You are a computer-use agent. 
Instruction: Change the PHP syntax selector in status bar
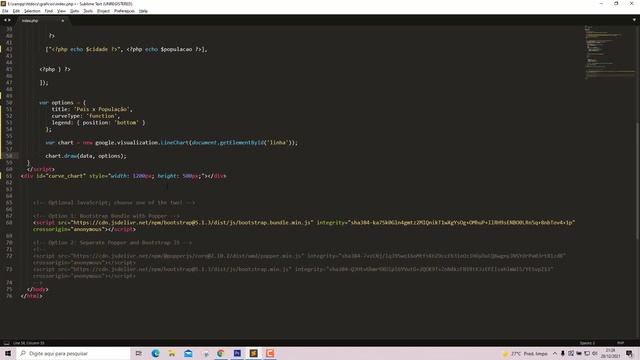pos(620,343)
